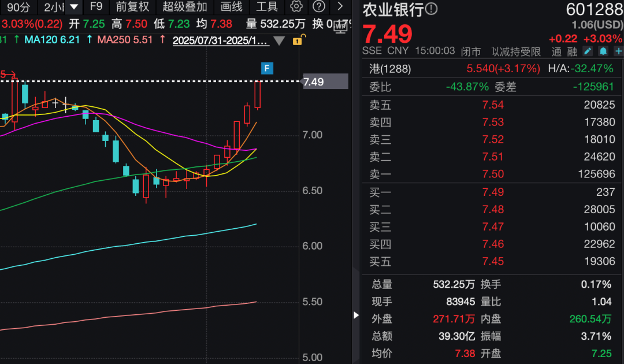This screenshot has width=624, height=364.
Task: Select the 卖四 7.53 ask row
Action: tap(492, 122)
